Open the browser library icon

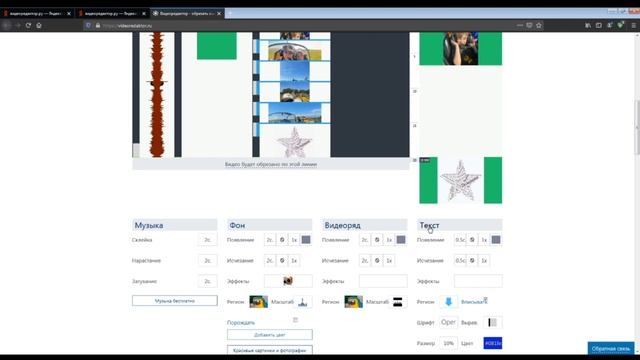(588, 25)
